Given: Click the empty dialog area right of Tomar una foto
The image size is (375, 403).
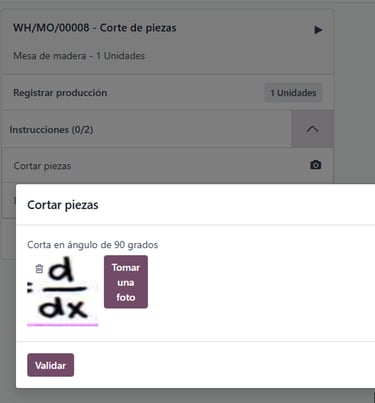Looking at the screenshot, I should (x=260, y=283).
